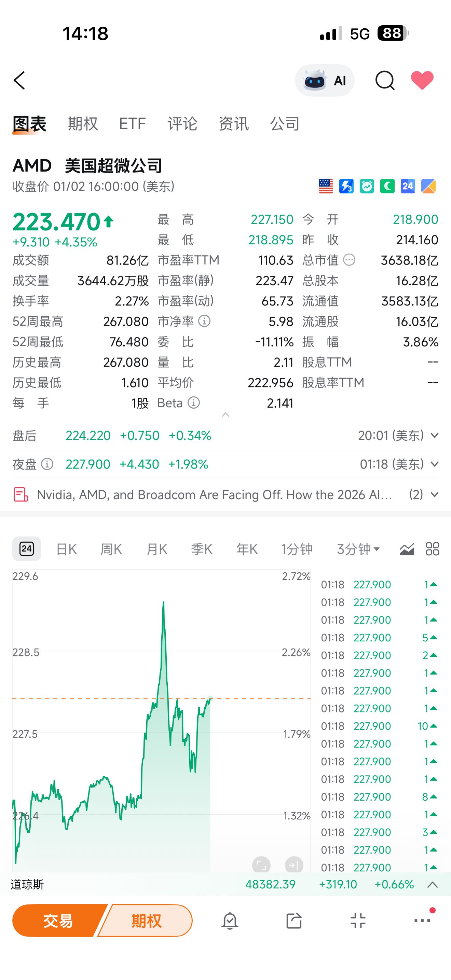The height and width of the screenshot is (980, 451).
Task: Switch chart to 1分钟
Action: 297,549
